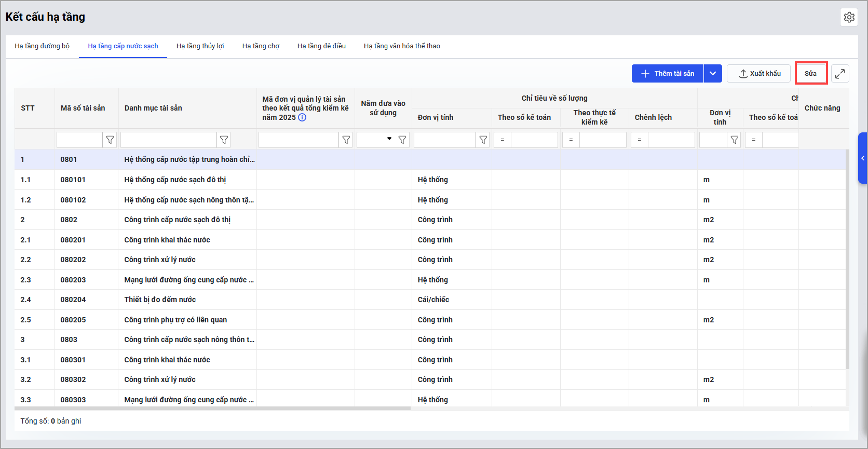The height and width of the screenshot is (449, 868).
Task: Switch to Hạ tầng thủy lợi tab
Action: click(x=200, y=46)
